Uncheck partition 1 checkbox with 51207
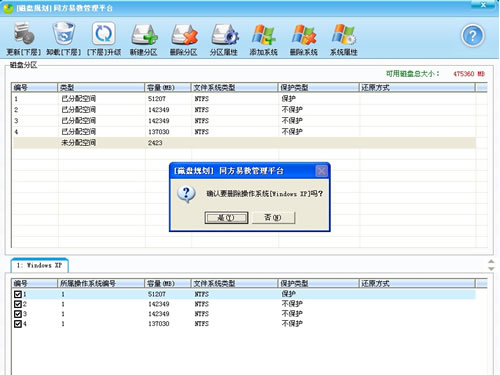This screenshot has height=375, width=500. tap(18, 294)
